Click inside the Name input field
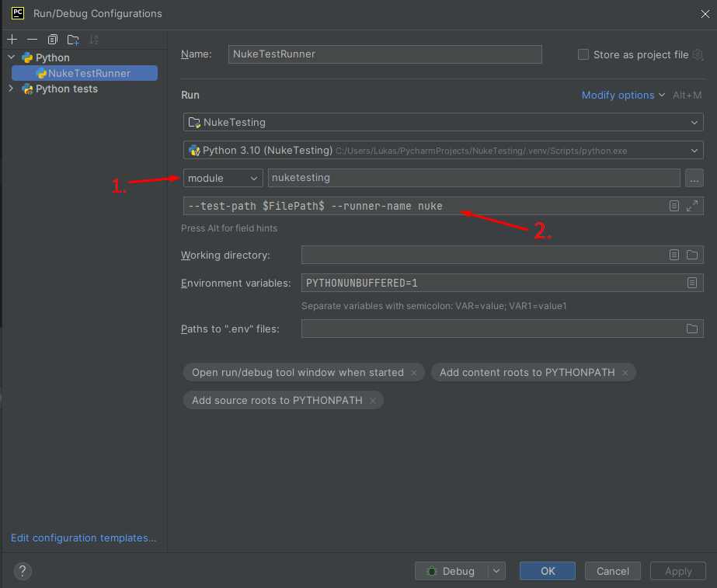The image size is (717, 588). [x=385, y=54]
